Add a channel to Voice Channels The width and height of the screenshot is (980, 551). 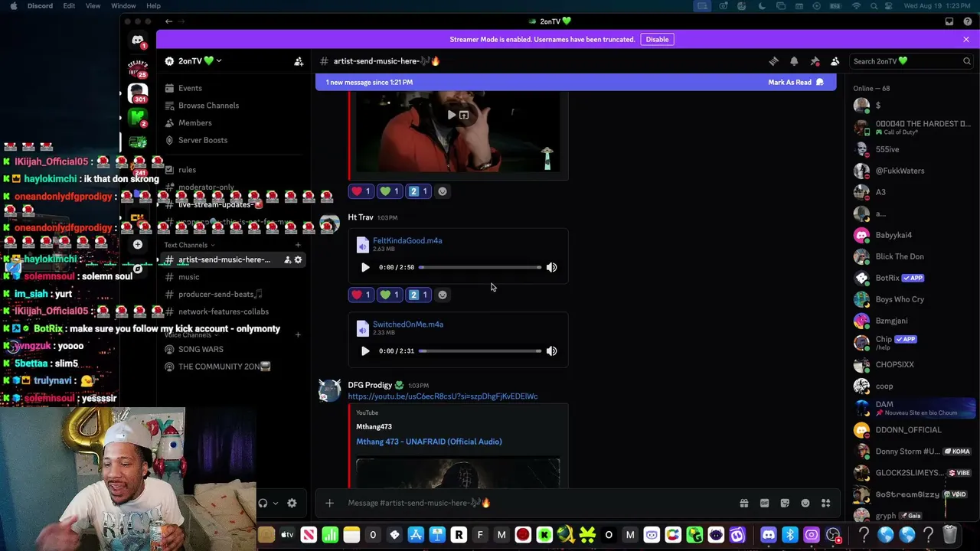pyautogui.click(x=298, y=334)
